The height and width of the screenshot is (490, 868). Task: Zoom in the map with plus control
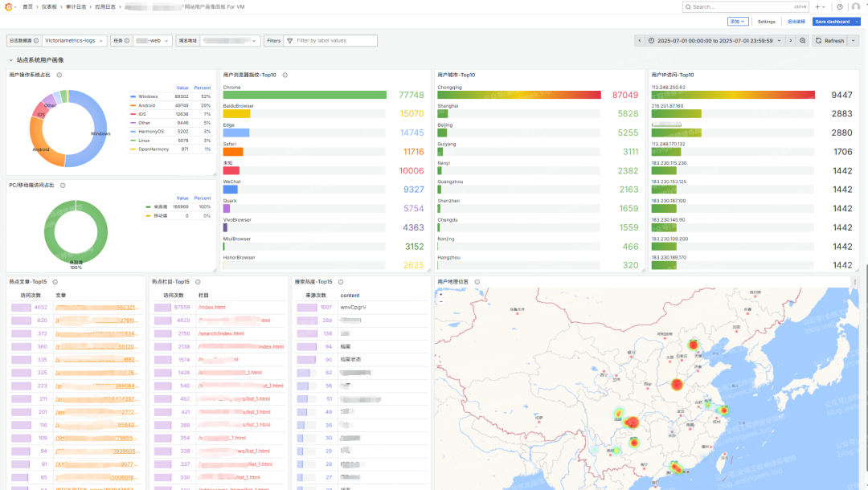(x=441, y=294)
